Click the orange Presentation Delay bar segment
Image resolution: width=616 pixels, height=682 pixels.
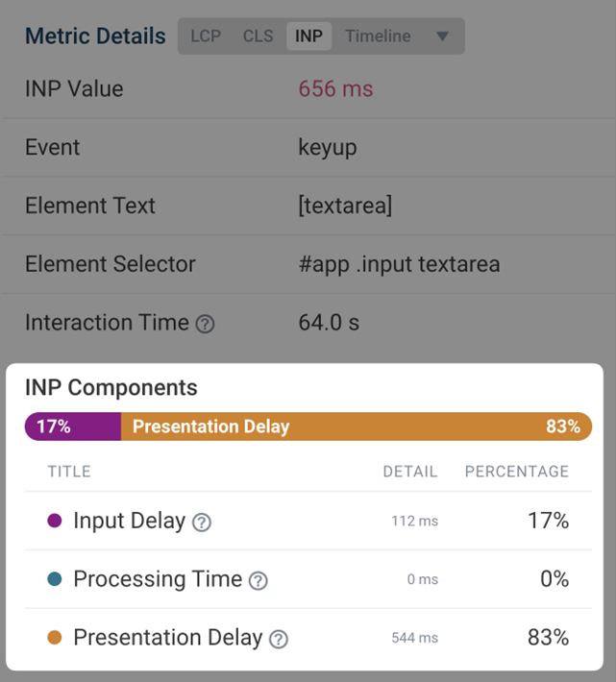(x=356, y=426)
